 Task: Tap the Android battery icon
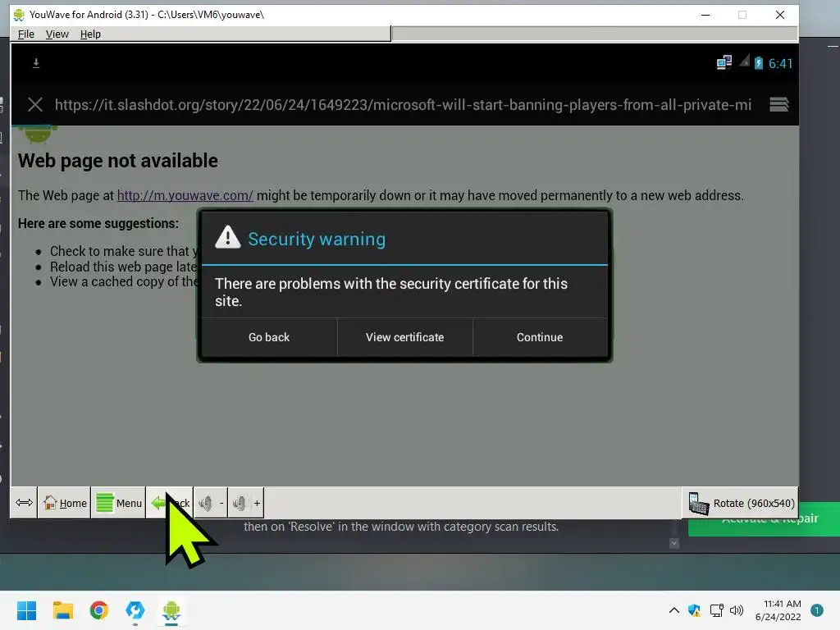coord(759,63)
